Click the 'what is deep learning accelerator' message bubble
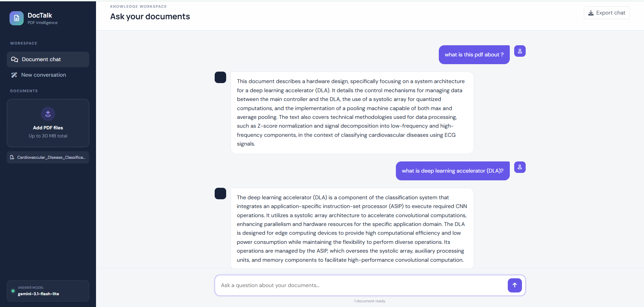The image size is (644, 307). click(x=453, y=171)
